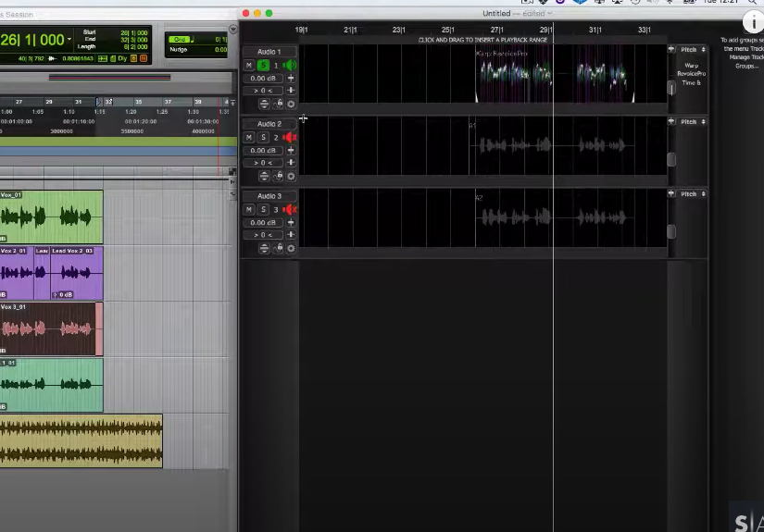The height and width of the screenshot is (532, 764).
Task: Open the Pitch dropdown for Audio 3
Action: tap(693, 193)
